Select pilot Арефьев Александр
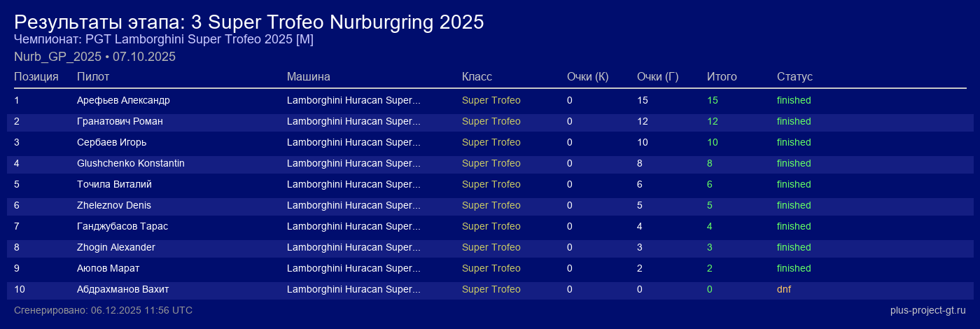Viewport: 980px width, 329px height. [x=123, y=100]
